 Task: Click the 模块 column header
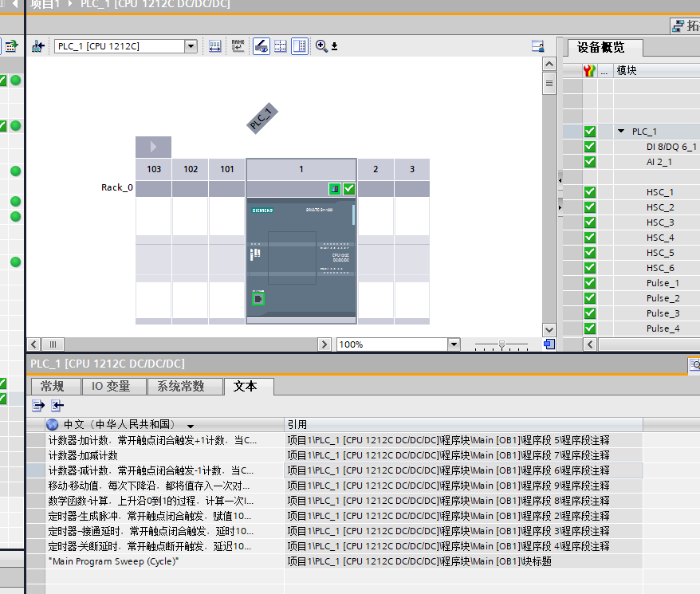656,70
